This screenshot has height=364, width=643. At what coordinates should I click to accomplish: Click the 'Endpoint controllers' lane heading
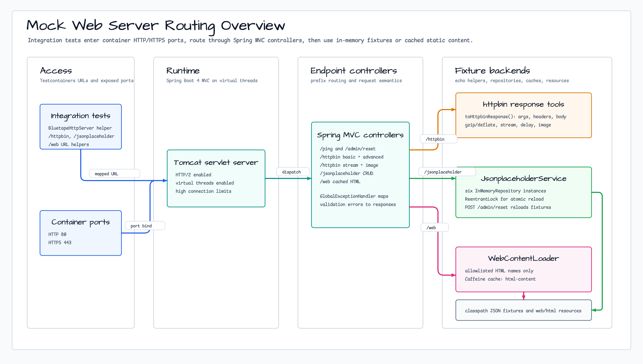pyautogui.click(x=353, y=71)
